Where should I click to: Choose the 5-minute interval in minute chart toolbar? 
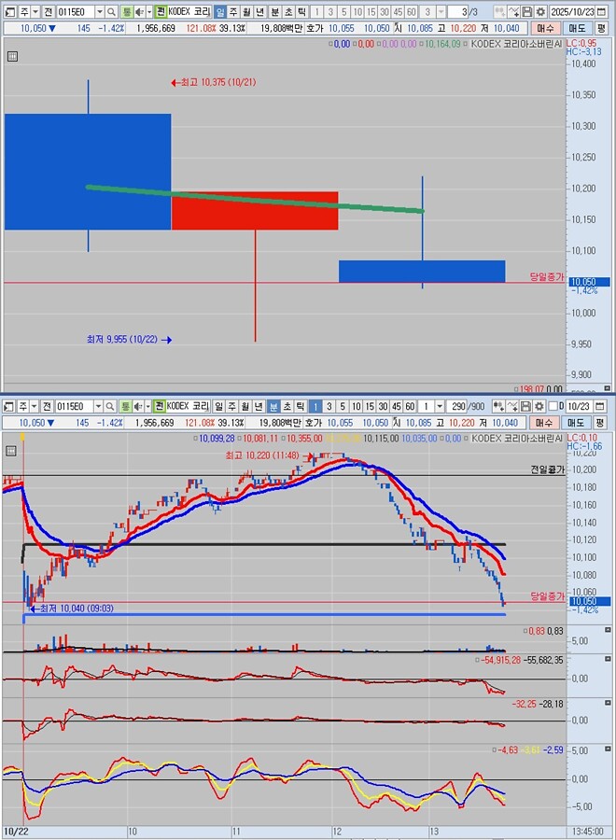click(343, 406)
